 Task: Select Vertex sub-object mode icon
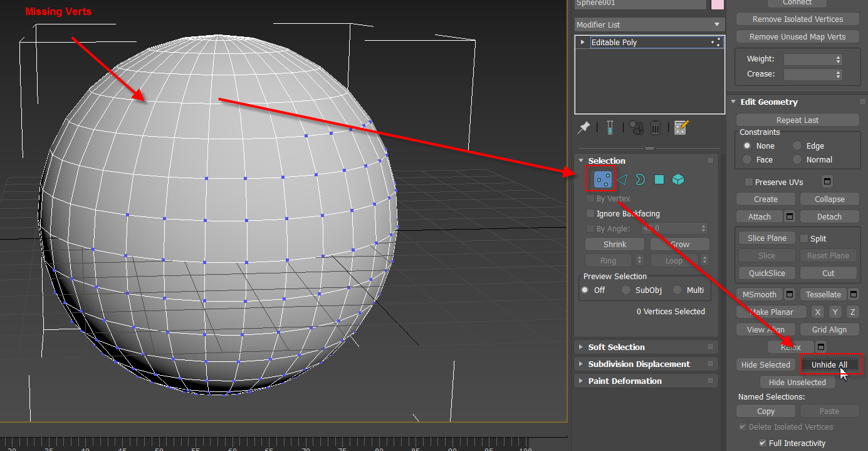(604, 180)
